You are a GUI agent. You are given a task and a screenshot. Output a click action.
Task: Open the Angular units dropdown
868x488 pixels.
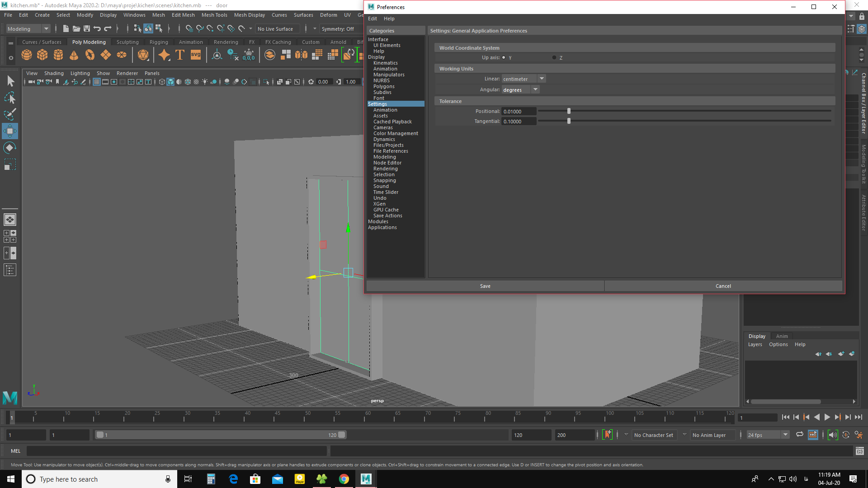click(x=520, y=89)
